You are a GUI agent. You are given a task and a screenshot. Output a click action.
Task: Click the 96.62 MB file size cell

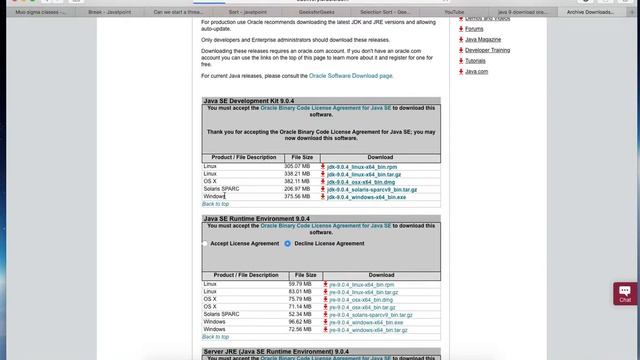tap(300, 322)
